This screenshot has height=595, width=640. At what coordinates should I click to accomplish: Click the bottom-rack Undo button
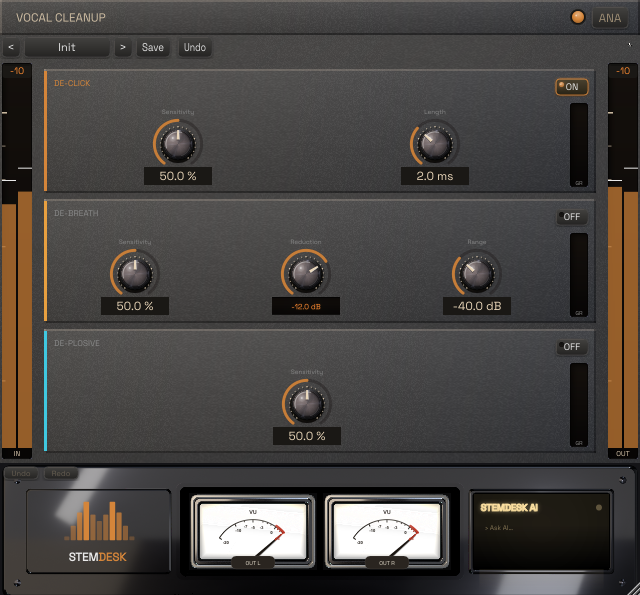pyautogui.click(x=21, y=473)
